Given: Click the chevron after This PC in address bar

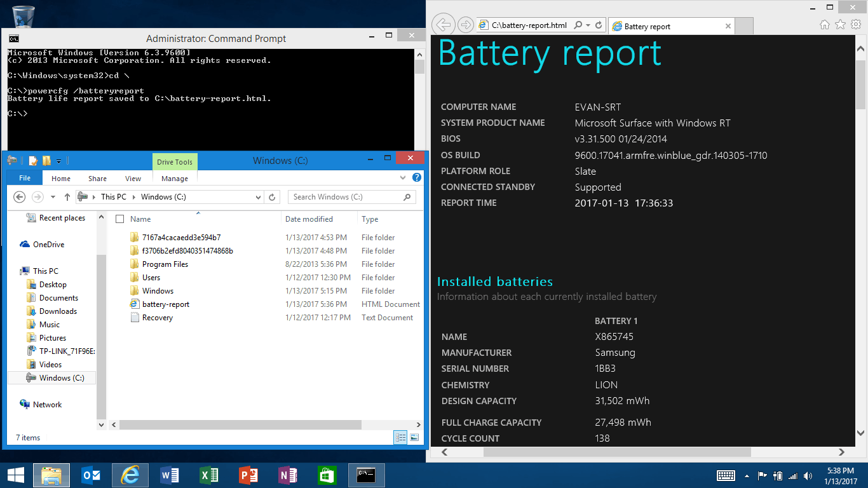Looking at the screenshot, I should coord(133,197).
